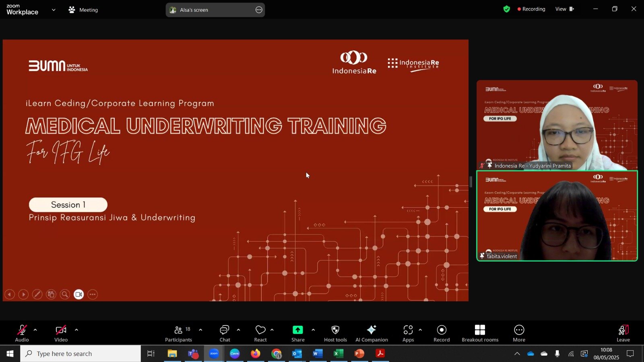Screen dimensions: 644x362
Task: Open the Participants panel
Action: [x=178, y=333]
